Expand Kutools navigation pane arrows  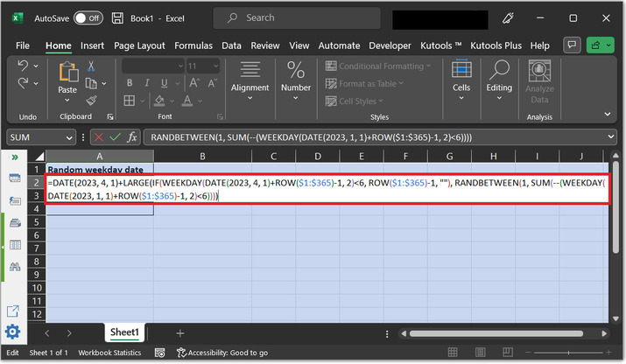(15, 157)
